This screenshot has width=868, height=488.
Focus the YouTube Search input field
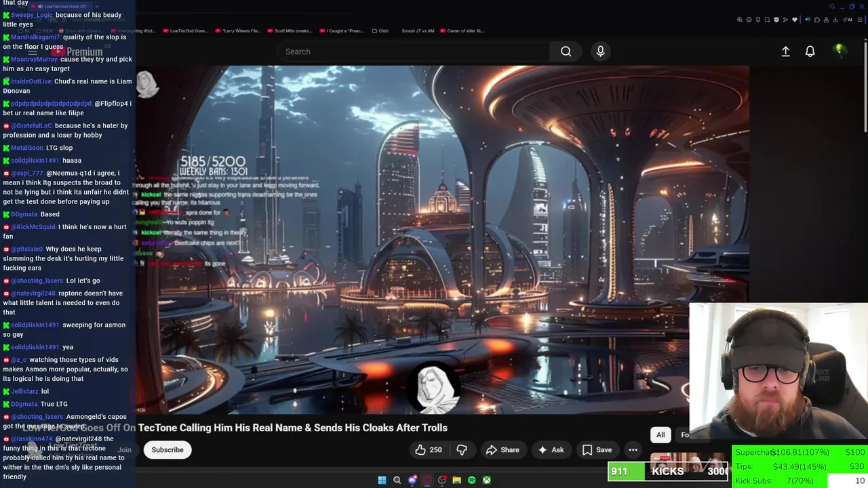[x=414, y=52]
